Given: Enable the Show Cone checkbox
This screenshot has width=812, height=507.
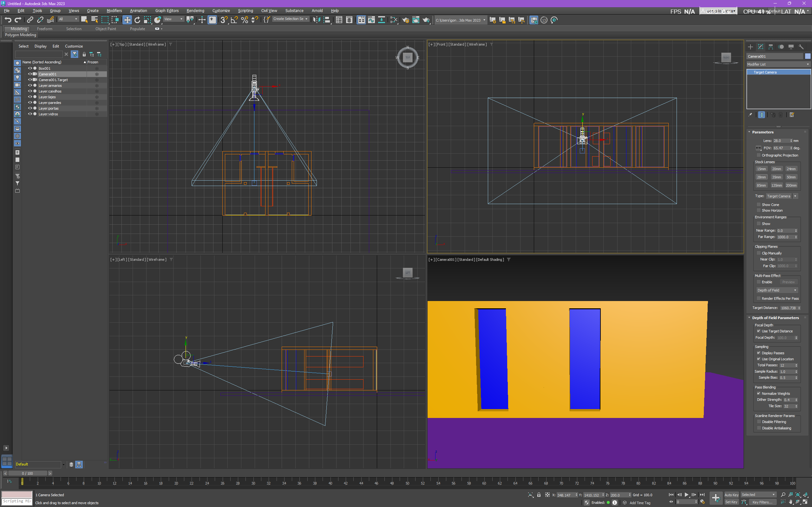Looking at the screenshot, I should pyautogui.click(x=759, y=205).
